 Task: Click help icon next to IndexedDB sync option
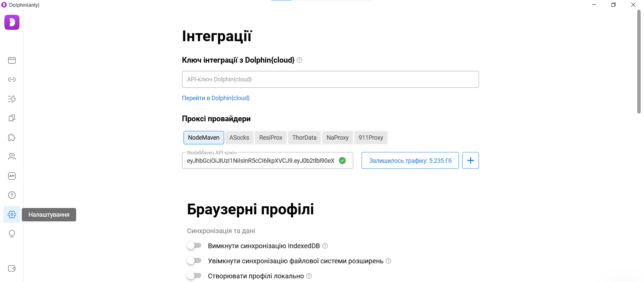(x=325, y=246)
